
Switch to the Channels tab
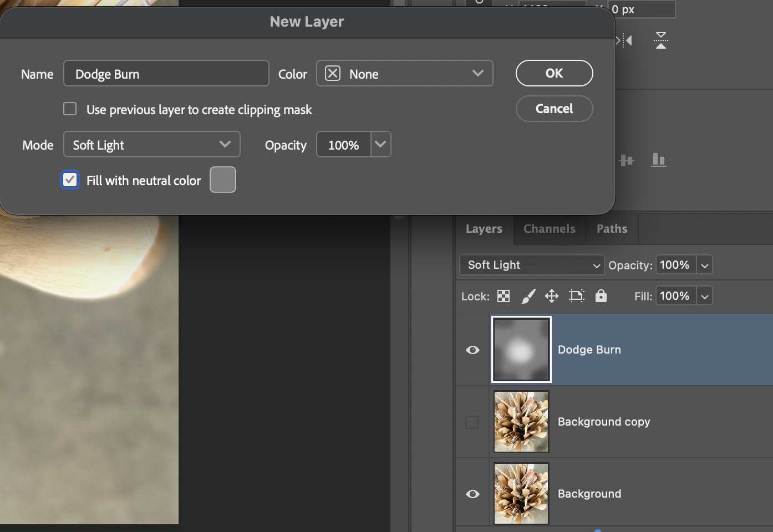550,229
